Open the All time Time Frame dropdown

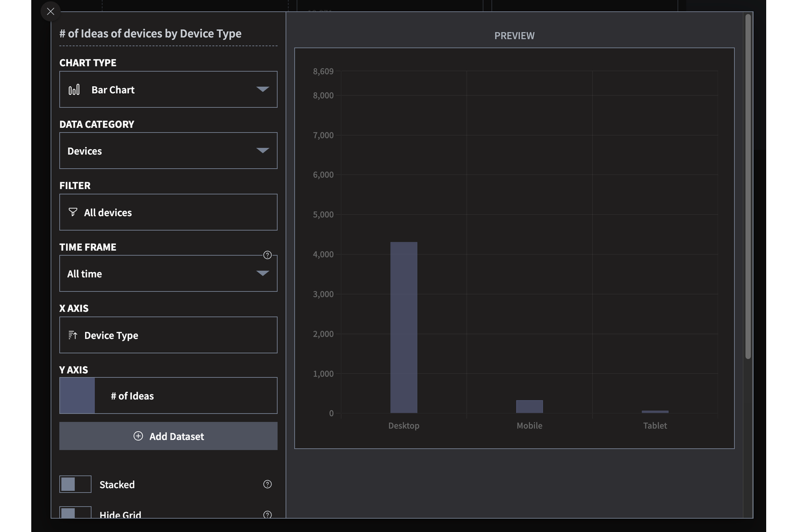(168, 274)
